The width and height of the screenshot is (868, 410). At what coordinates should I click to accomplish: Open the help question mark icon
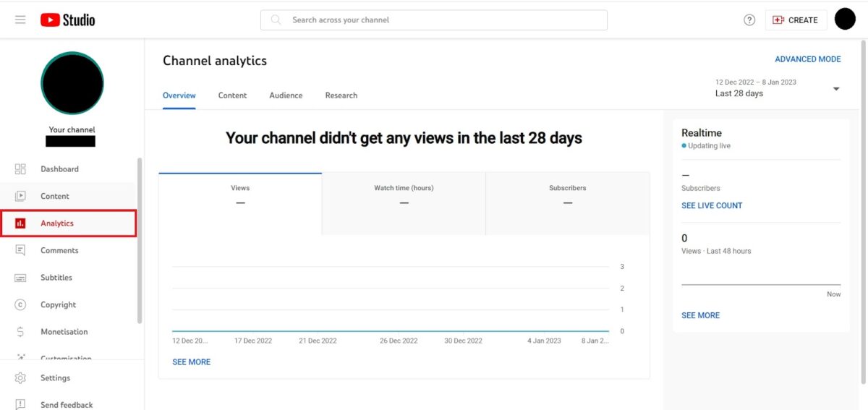tap(749, 20)
